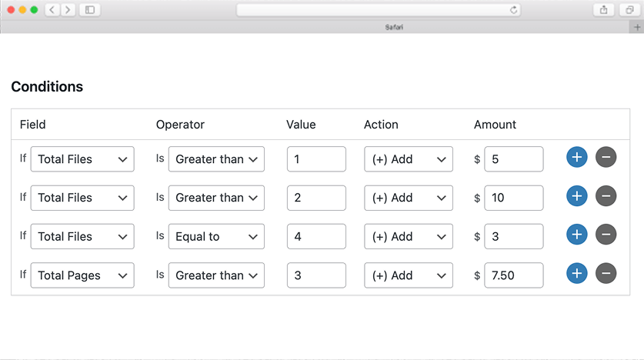
Task: Open the (+) Add action dropdown in the Equal to row
Action: click(409, 236)
